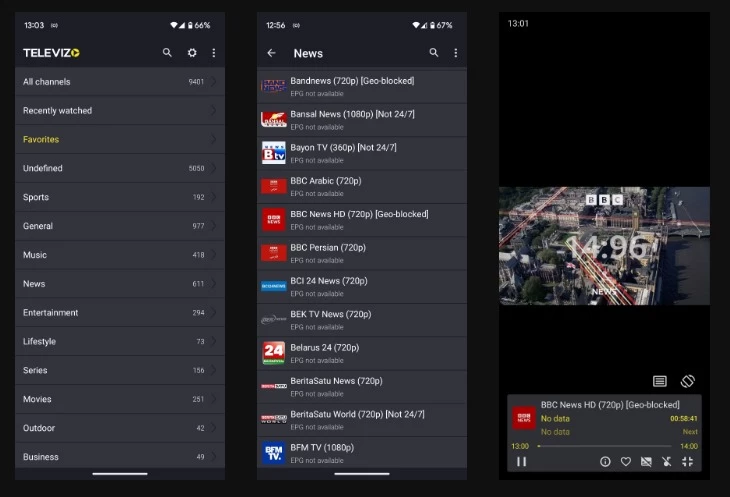730x497 pixels.
Task: Toggle the mute icon in the player
Action: pyautogui.click(x=667, y=461)
